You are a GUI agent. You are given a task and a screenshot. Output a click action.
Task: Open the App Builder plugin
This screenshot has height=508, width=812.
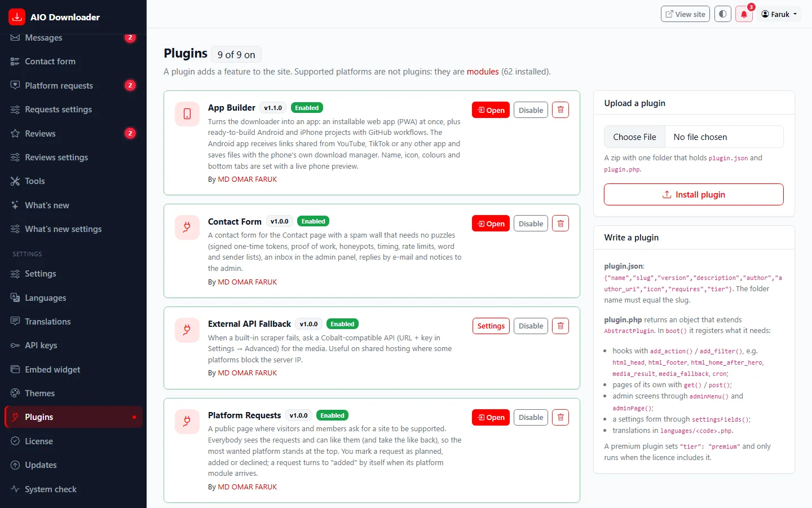coord(491,110)
